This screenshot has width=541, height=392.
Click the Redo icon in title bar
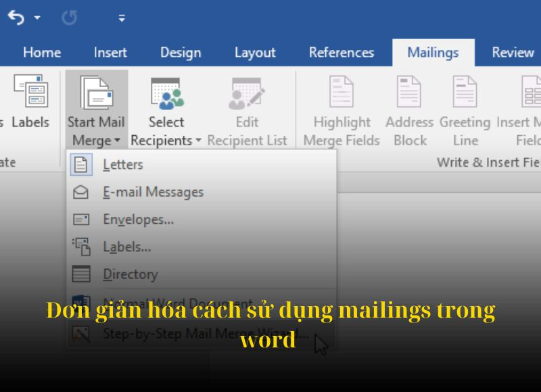tap(70, 18)
